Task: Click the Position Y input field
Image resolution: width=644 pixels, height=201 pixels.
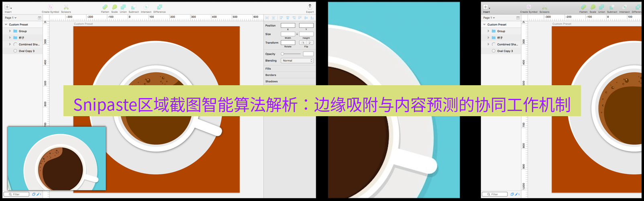Action: coord(306,25)
